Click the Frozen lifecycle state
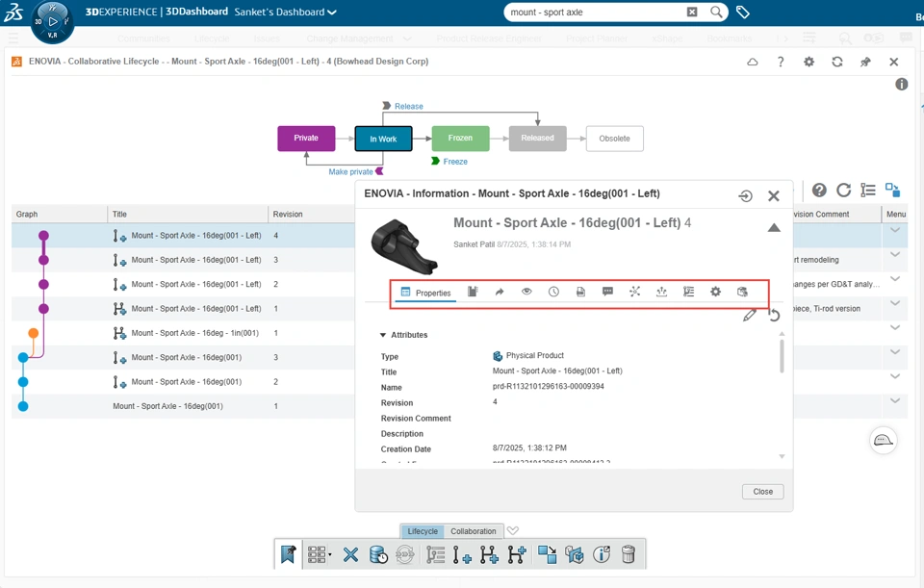The width and height of the screenshot is (924, 588). [x=460, y=138]
